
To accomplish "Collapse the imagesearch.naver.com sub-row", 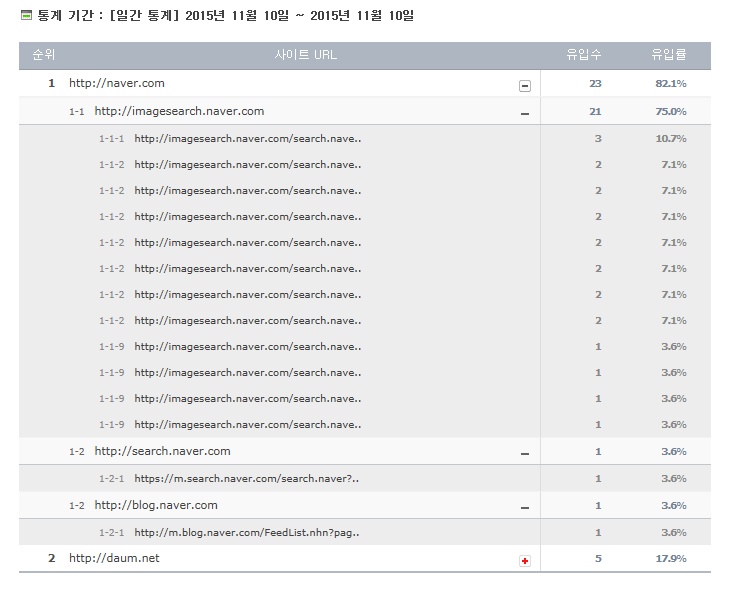I will [x=524, y=114].
